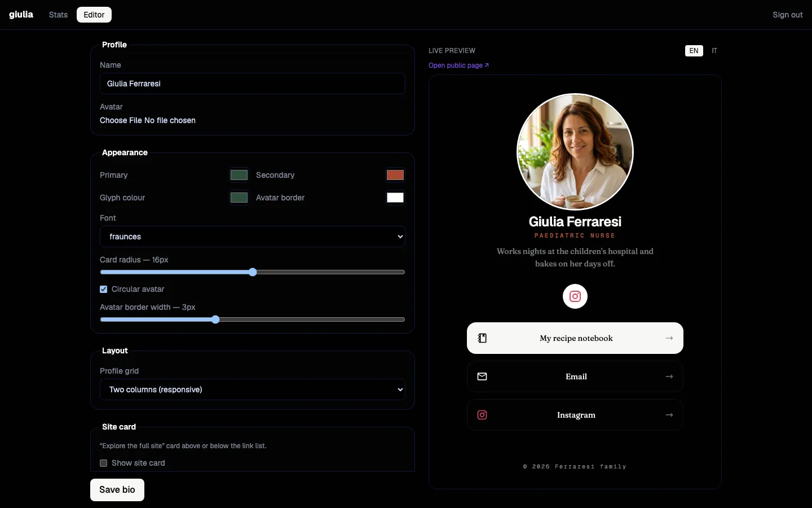The height and width of the screenshot is (508, 812).
Task: Open the Avatar border colour swatch
Action: point(395,198)
